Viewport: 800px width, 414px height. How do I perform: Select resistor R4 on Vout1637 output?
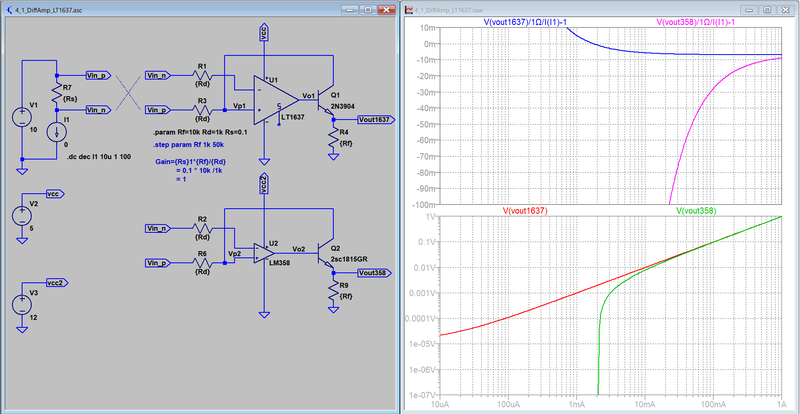333,139
